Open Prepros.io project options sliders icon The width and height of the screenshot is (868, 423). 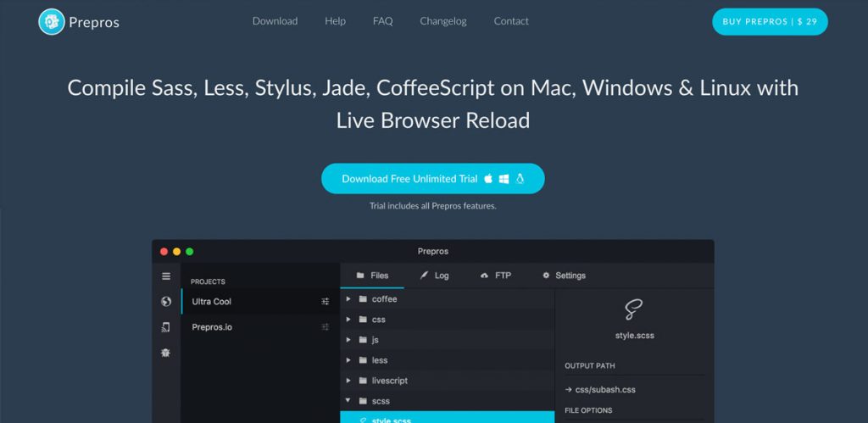click(x=325, y=327)
